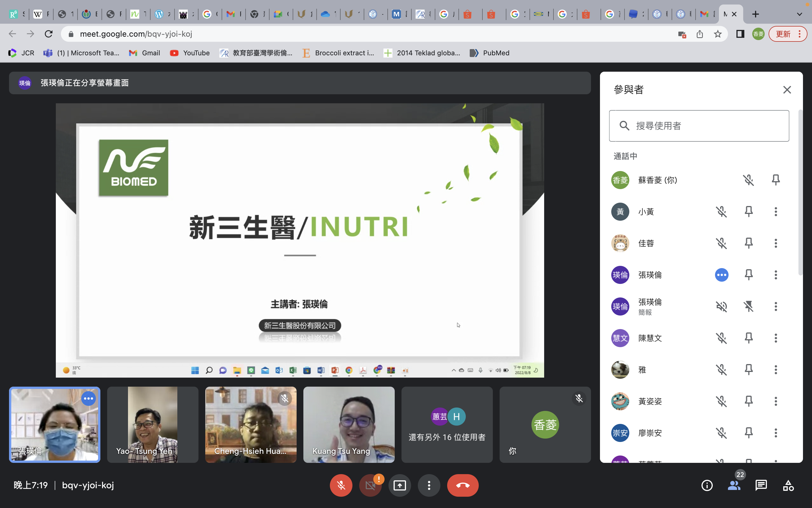Image resolution: width=812 pixels, height=508 pixels.
Task: Click the address bar URL
Action: tap(136, 34)
